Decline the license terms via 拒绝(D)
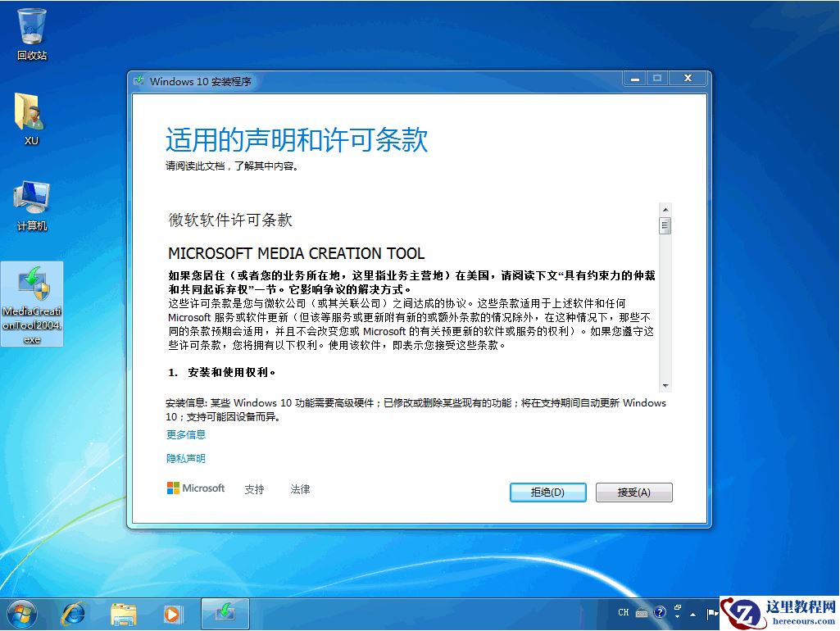The height and width of the screenshot is (631, 840). click(x=547, y=492)
